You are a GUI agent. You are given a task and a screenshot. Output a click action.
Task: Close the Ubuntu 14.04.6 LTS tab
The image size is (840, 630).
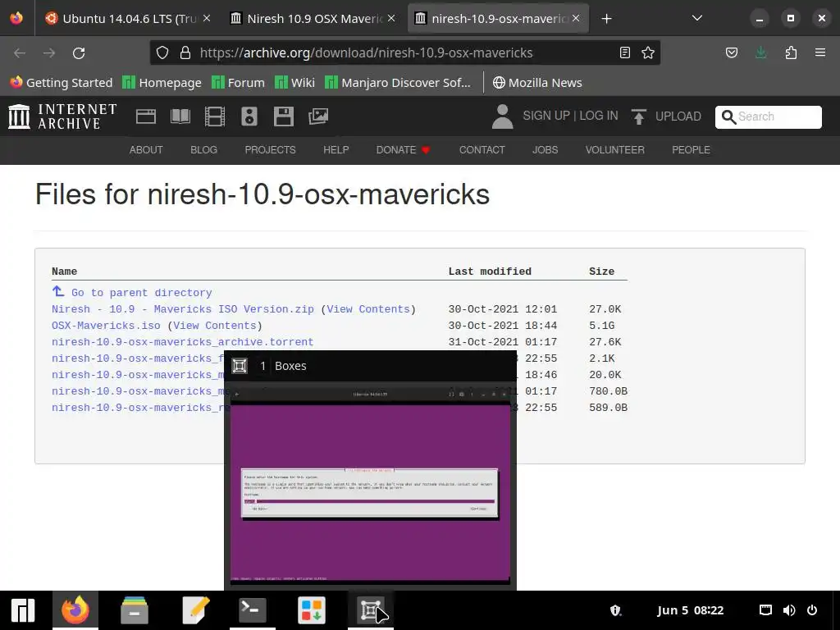(207, 18)
